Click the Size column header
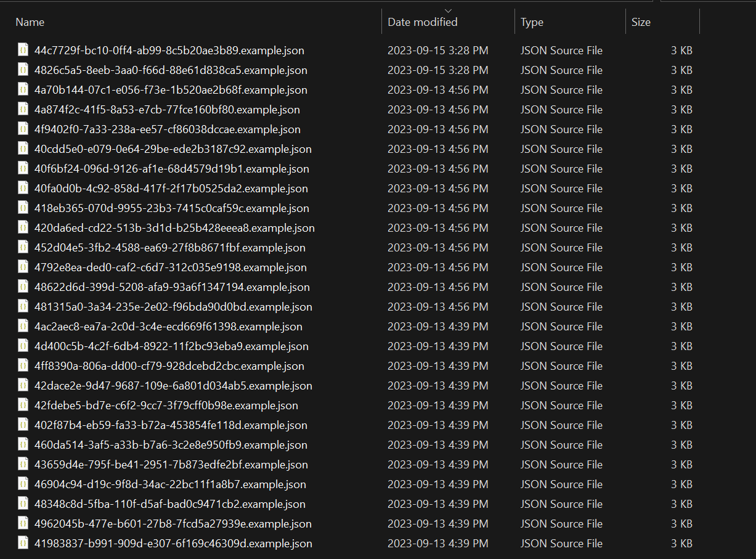756x559 pixels. 641,22
